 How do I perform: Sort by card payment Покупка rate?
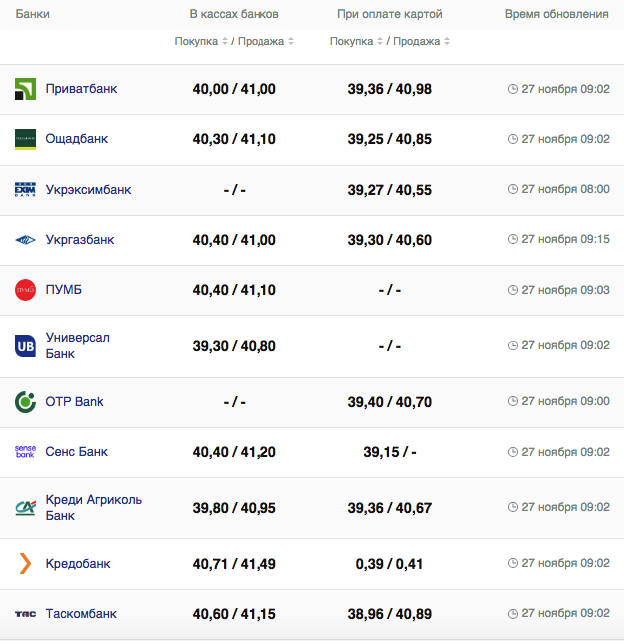click(353, 42)
